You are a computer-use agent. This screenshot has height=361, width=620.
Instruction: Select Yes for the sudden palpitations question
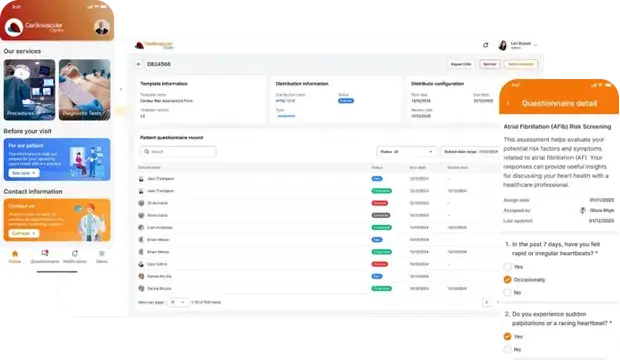(507, 336)
